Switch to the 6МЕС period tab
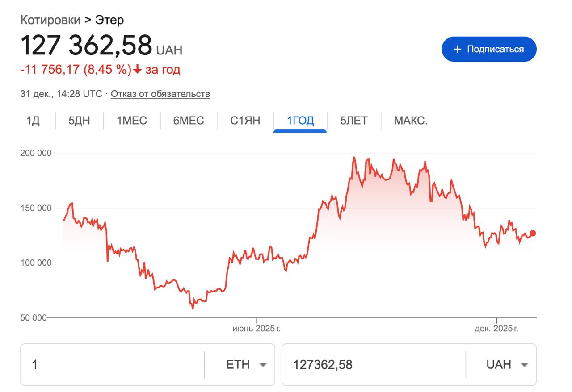This screenshot has width=572, height=392. click(189, 121)
